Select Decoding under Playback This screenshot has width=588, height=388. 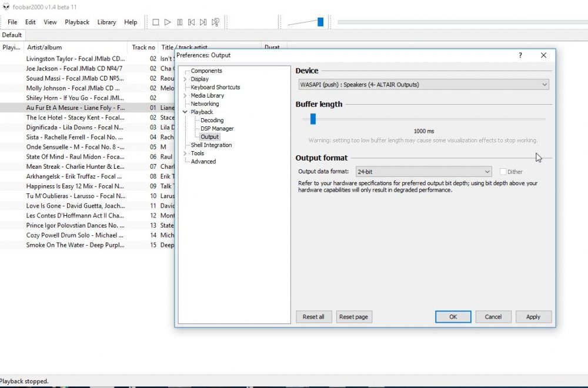tap(212, 121)
